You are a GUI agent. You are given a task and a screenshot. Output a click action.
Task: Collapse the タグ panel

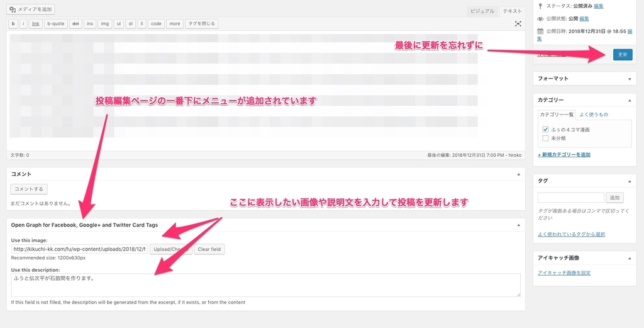click(630, 181)
